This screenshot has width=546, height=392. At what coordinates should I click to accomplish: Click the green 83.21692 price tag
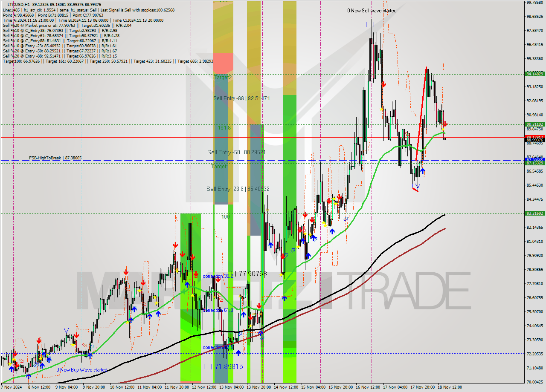point(535,213)
